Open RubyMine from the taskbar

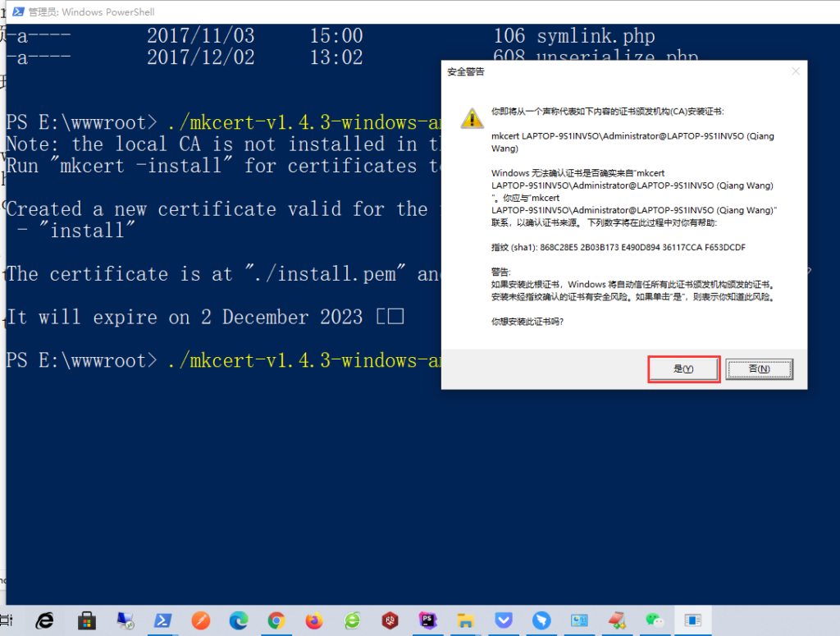(x=390, y=620)
